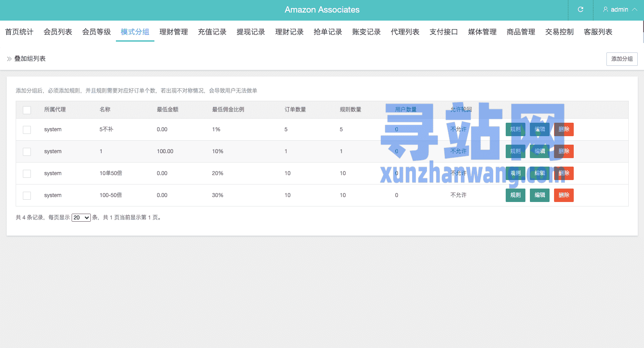Select the checkbox for the 100-50倍 row
This screenshot has width=644, height=348.
pos(27,195)
